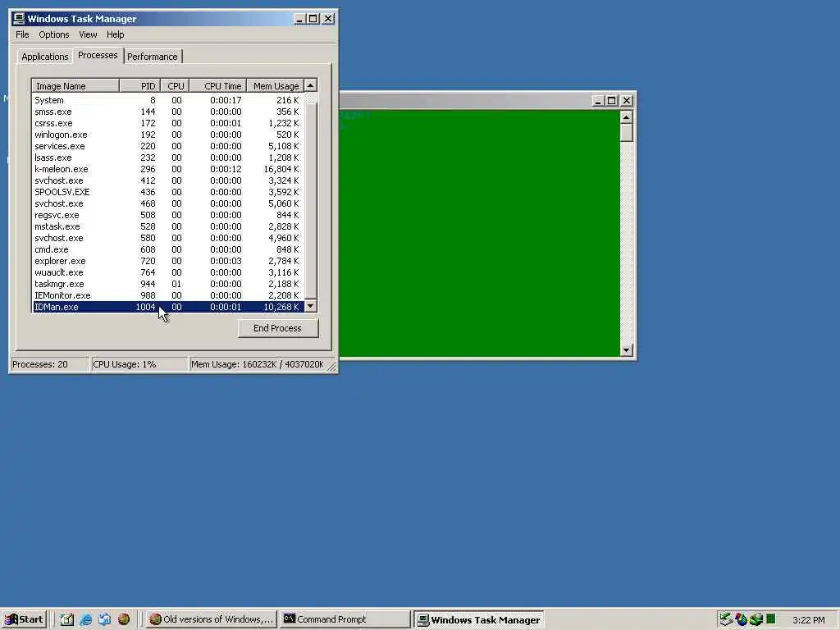The image size is (840, 630).
Task: Select svchost.exe with PID 468
Action: [167, 203]
